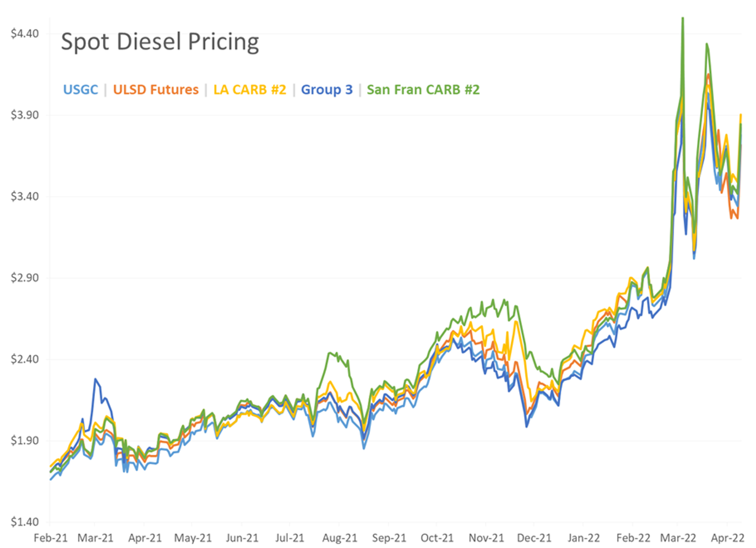Click the chart title 'Spot Diesel Pricing'
The width and height of the screenshot is (756, 548).
(160, 42)
